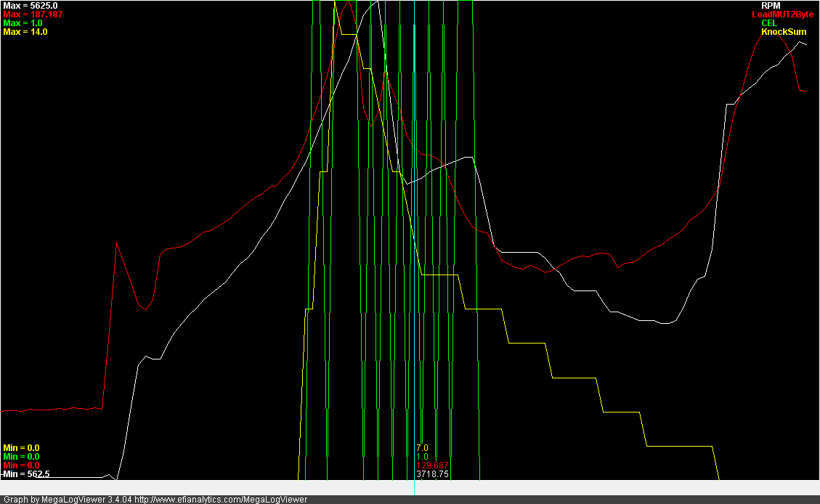Click the vertical cyan cursor line on graph
This screenshot has height=504, width=820.
(414, 218)
